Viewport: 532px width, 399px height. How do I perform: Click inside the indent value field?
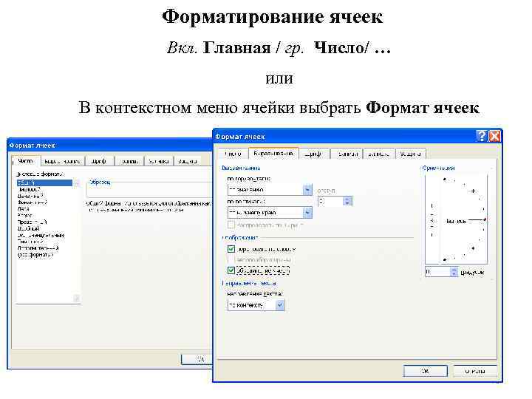tap(330, 201)
